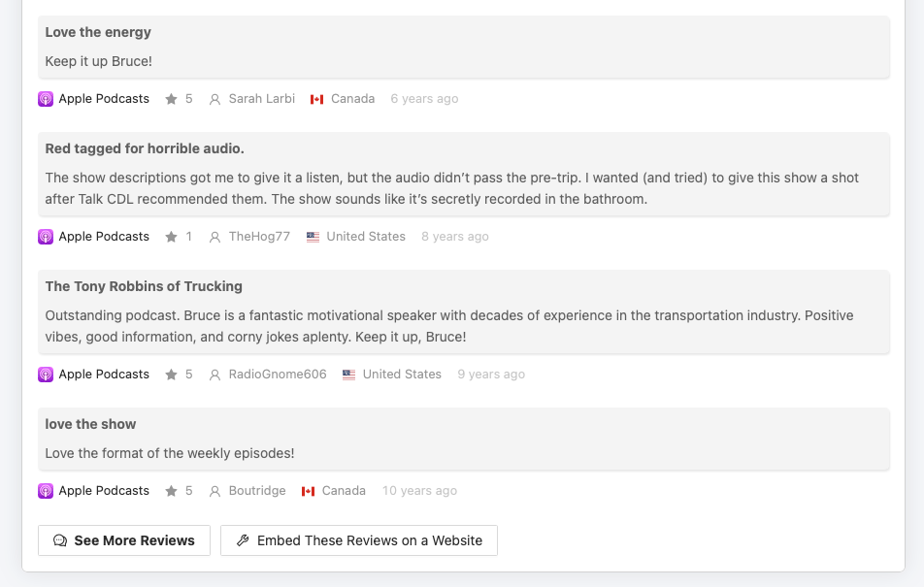Open Embed These Reviews on a Website
This screenshot has width=924, height=587.
pyautogui.click(x=359, y=540)
